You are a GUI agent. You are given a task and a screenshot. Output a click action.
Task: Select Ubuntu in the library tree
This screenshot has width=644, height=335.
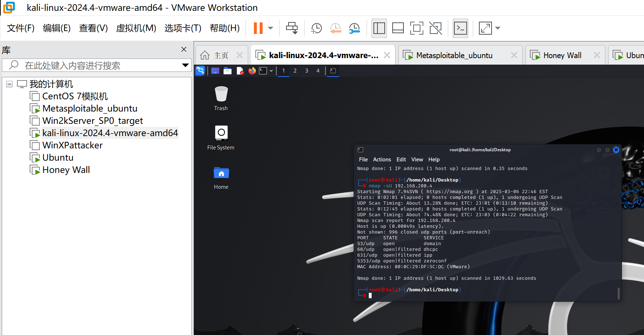58,158
